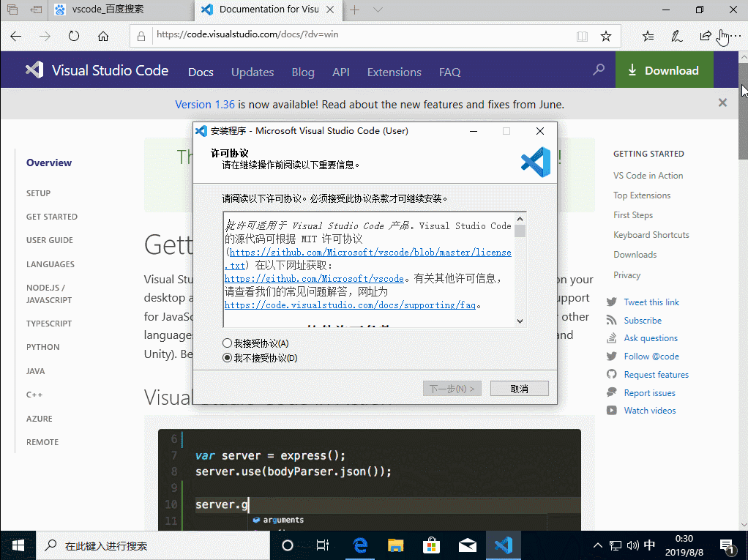The image size is (748, 560).
Task: Open Mail app from the taskbar
Action: (468, 545)
